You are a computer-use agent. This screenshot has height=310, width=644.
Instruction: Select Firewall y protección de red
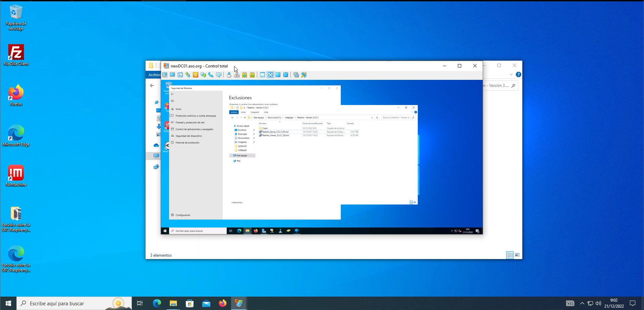point(190,122)
